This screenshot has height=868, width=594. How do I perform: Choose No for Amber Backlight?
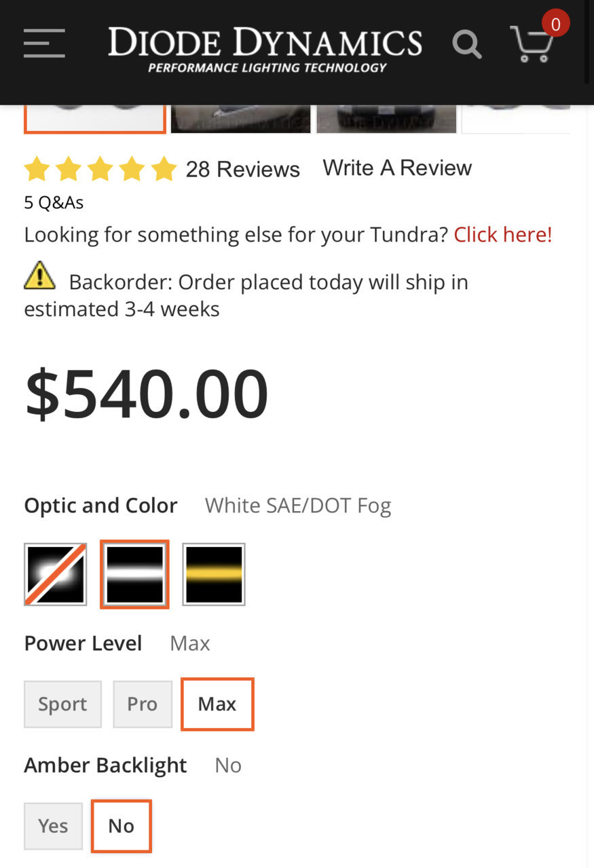click(x=122, y=826)
